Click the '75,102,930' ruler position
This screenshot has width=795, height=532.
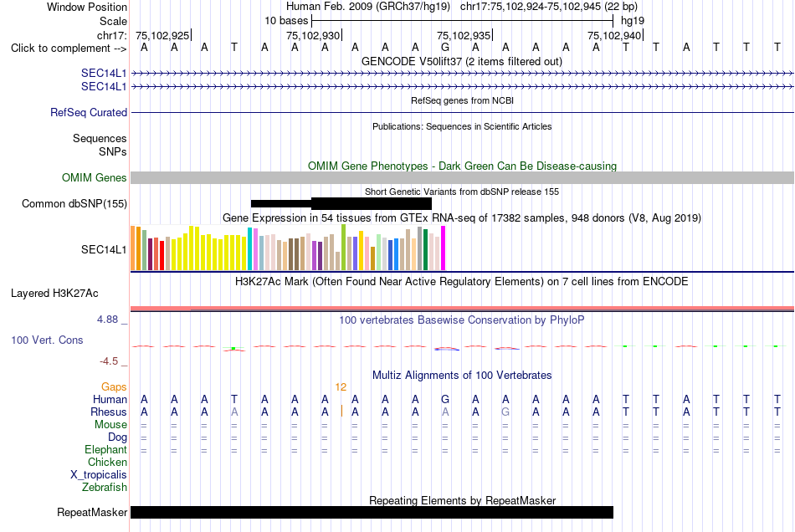313,35
